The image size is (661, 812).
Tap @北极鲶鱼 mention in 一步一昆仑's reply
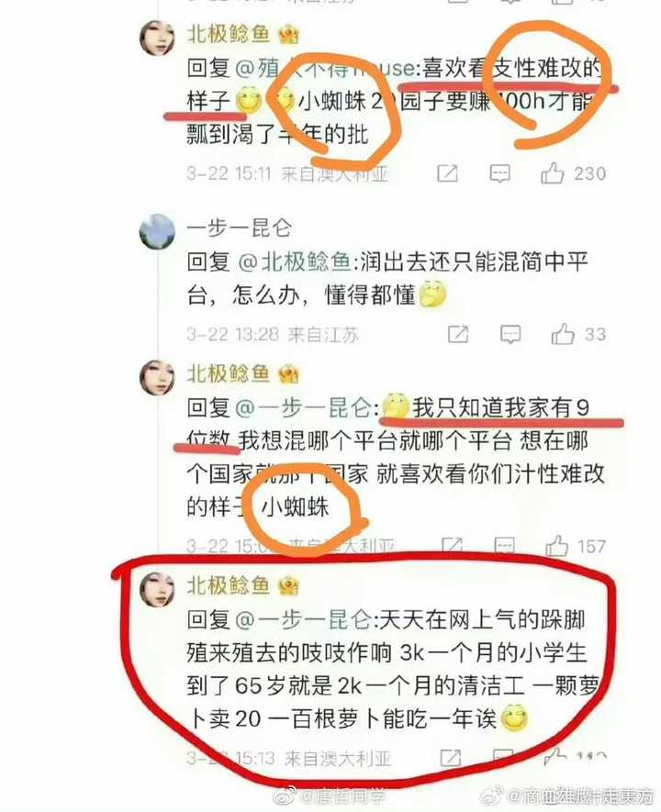(295, 262)
